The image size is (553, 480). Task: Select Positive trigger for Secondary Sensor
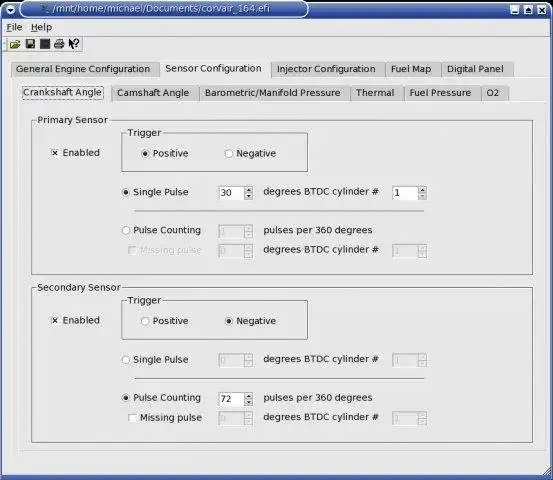145,321
